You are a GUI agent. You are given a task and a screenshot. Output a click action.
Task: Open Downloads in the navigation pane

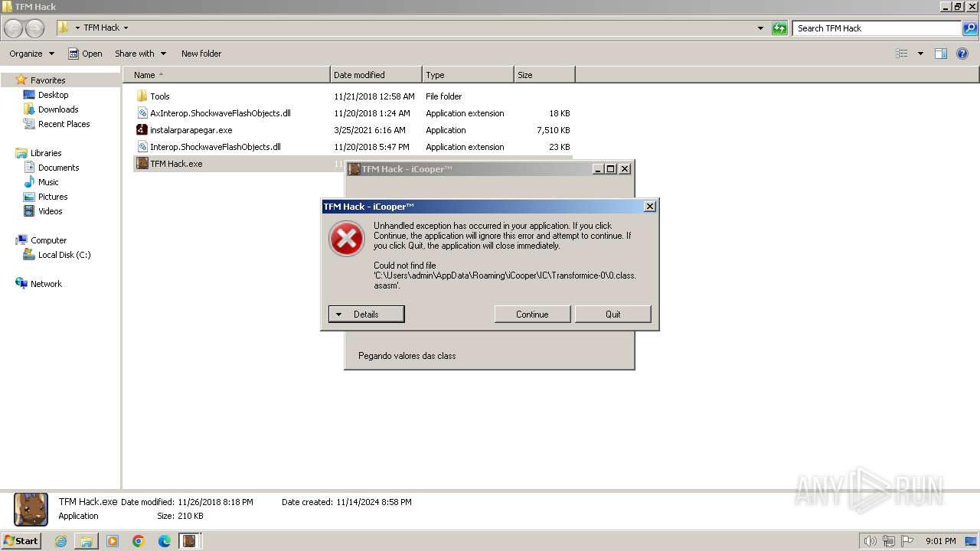58,109
